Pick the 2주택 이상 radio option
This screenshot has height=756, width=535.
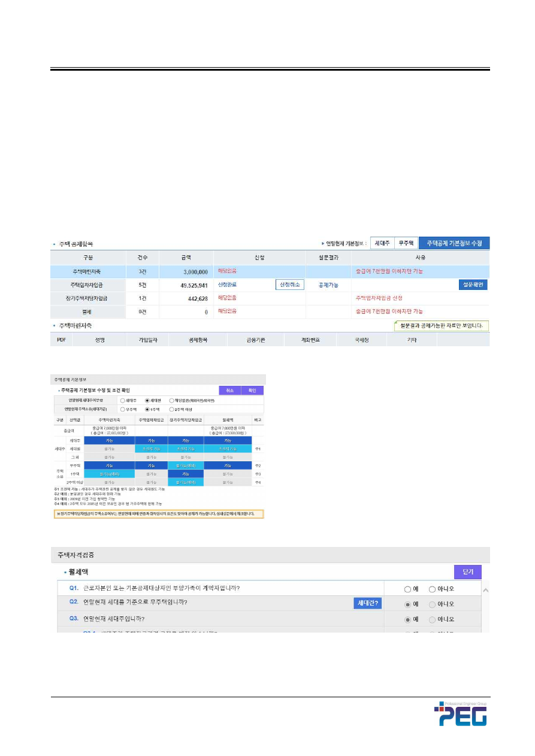pyautogui.click(x=172, y=409)
